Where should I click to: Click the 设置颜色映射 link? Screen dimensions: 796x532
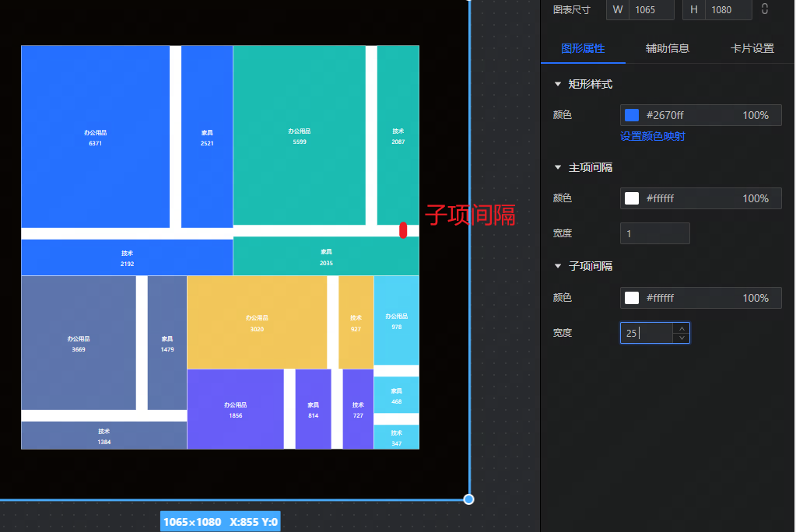coord(652,137)
